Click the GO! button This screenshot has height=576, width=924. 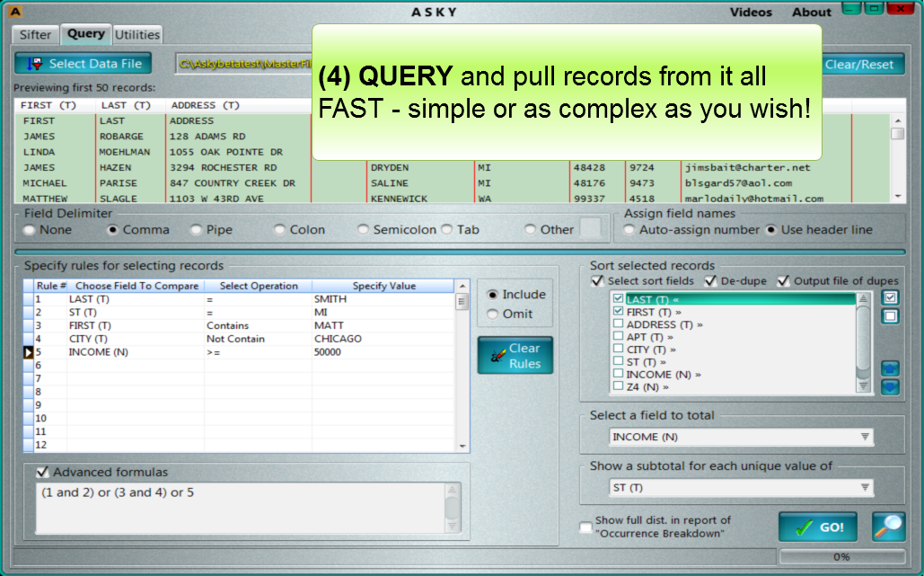click(x=818, y=527)
